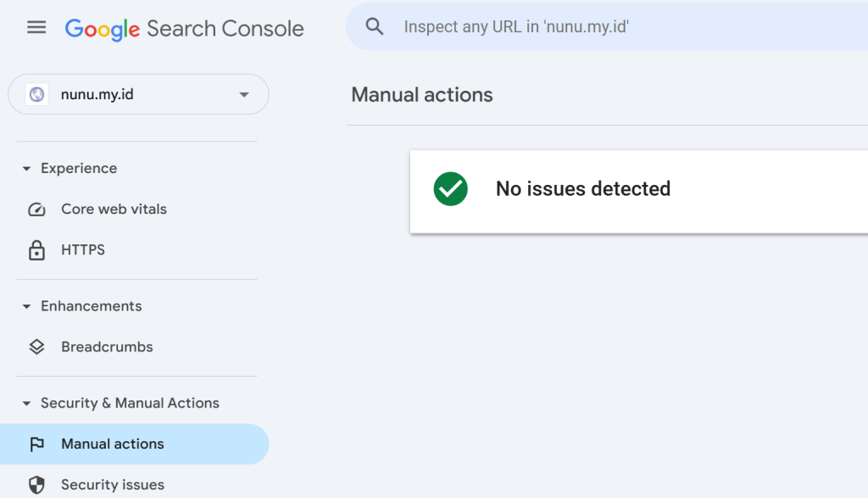Open the hamburger main menu

(x=36, y=27)
